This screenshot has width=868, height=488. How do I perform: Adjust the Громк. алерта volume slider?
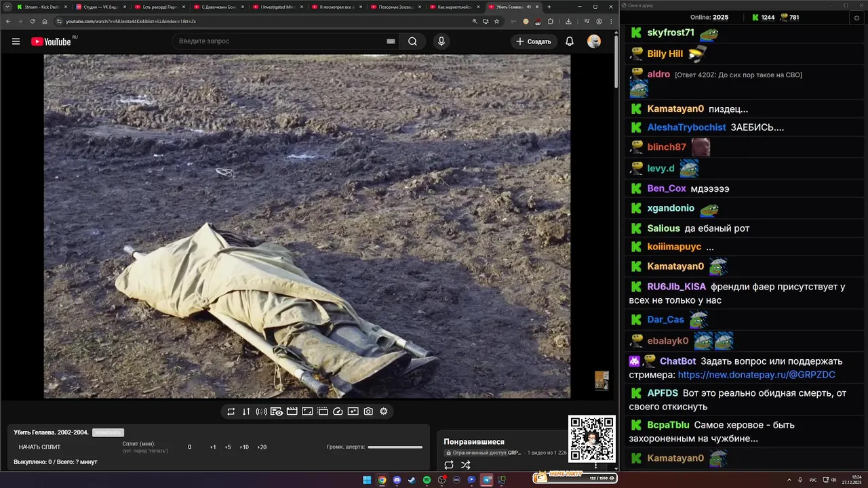click(395, 447)
